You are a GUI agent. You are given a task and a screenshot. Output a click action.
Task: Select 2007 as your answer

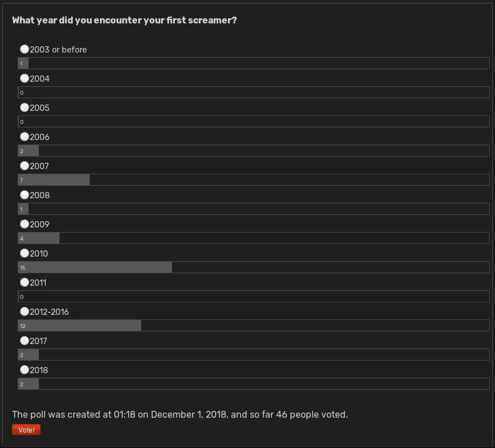click(x=25, y=166)
